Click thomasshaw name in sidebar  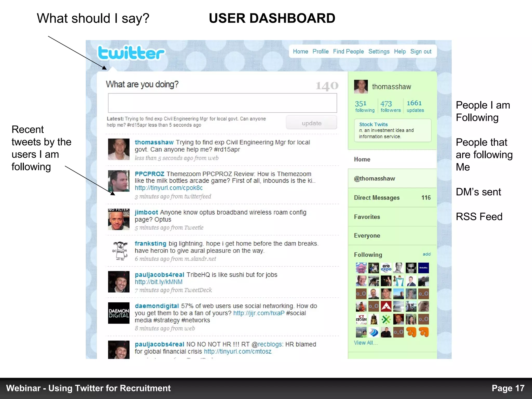(391, 87)
